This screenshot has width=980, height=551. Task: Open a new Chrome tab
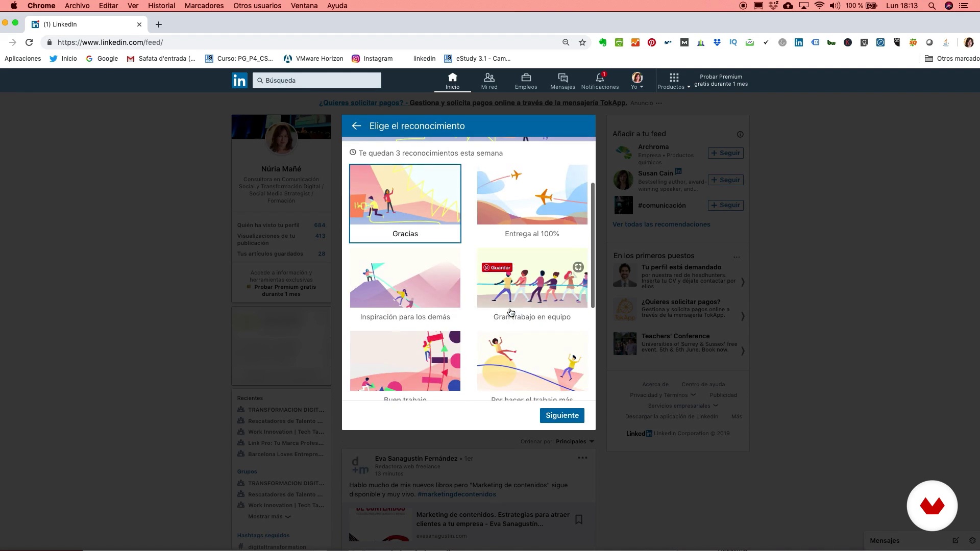tap(159, 24)
